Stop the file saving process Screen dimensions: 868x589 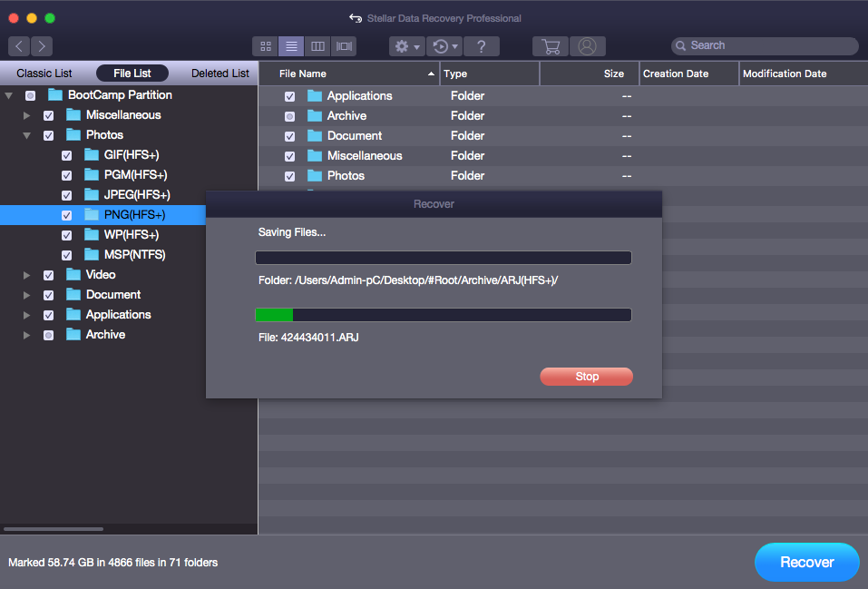point(586,377)
